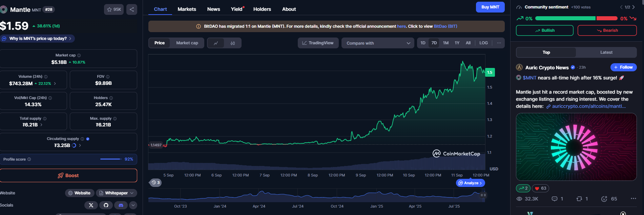Viewport: 644px width, 215px height.
Task: Open the News tab
Action: [x=213, y=9]
